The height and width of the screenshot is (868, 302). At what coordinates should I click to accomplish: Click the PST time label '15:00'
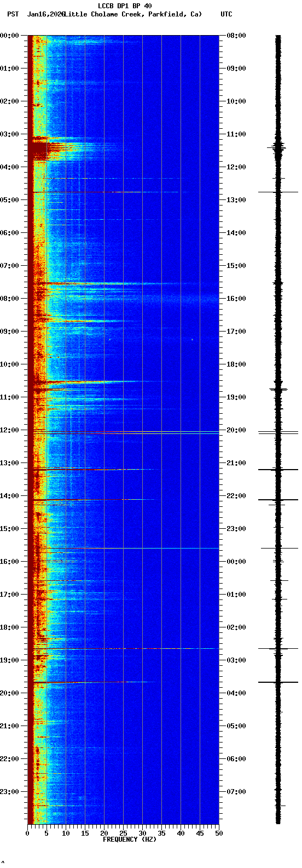9,529
